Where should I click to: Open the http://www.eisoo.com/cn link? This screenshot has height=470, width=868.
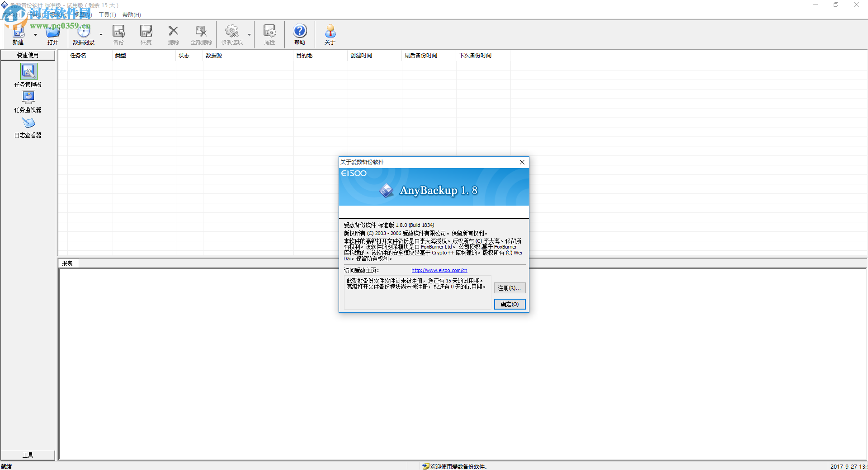pyautogui.click(x=439, y=270)
